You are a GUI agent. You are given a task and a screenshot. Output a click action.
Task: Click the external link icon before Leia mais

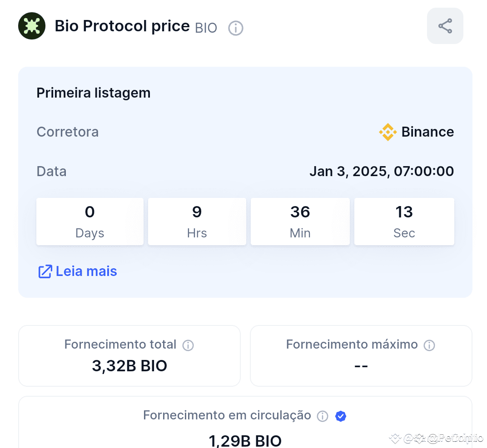[x=45, y=271]
